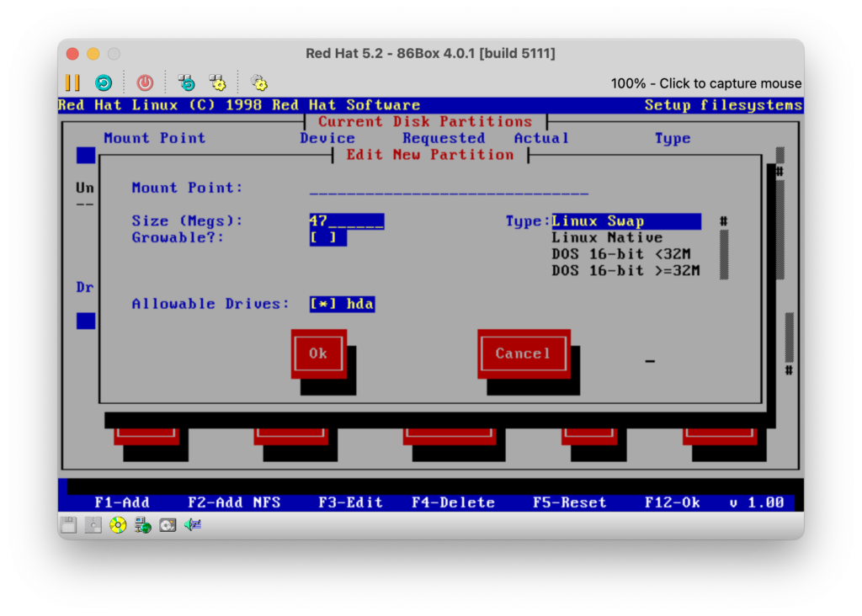Click the 'Setup filesystems' header text

tap(723, 105)
